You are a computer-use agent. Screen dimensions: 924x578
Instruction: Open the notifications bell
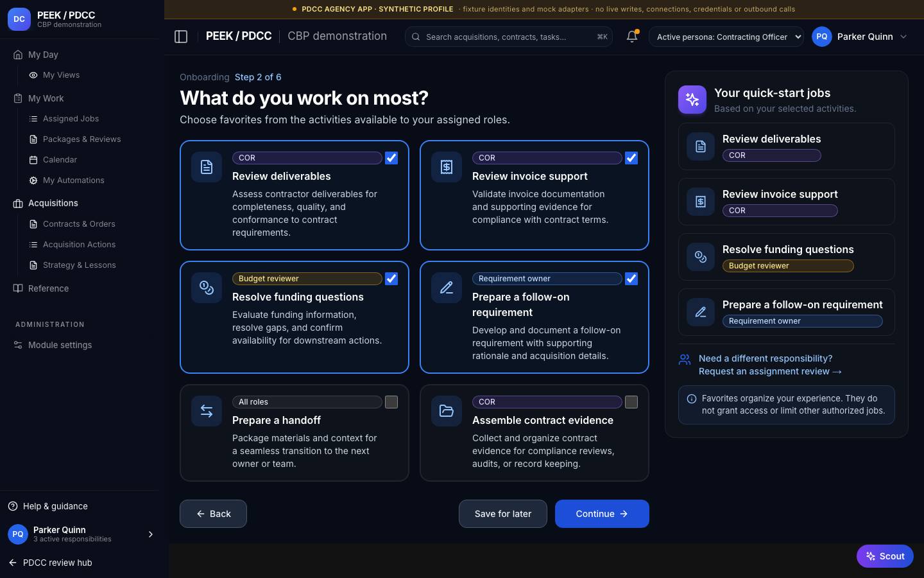tap(632, 37)
